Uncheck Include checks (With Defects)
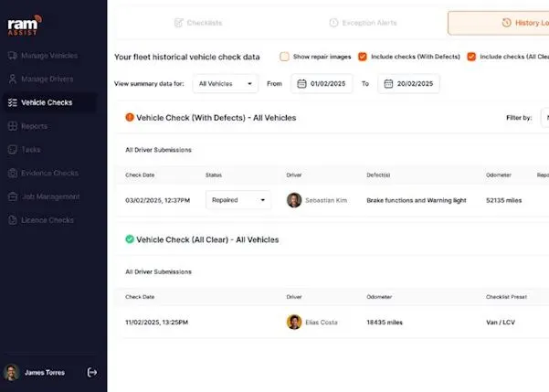 click(363, 57)
